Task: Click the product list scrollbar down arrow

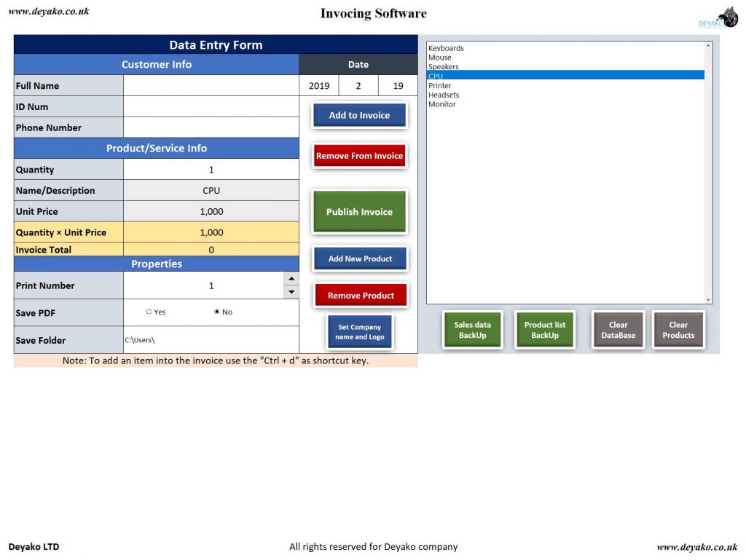Action: tap(707, 298)
